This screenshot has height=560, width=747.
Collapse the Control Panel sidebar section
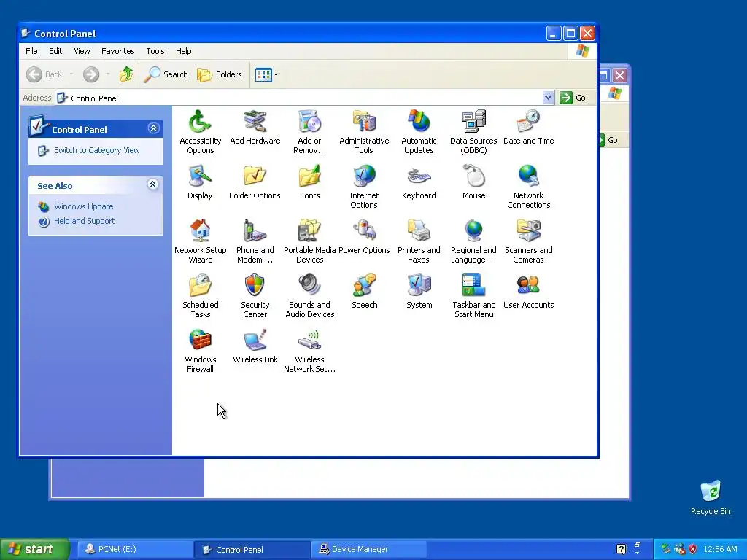[153, 128]
